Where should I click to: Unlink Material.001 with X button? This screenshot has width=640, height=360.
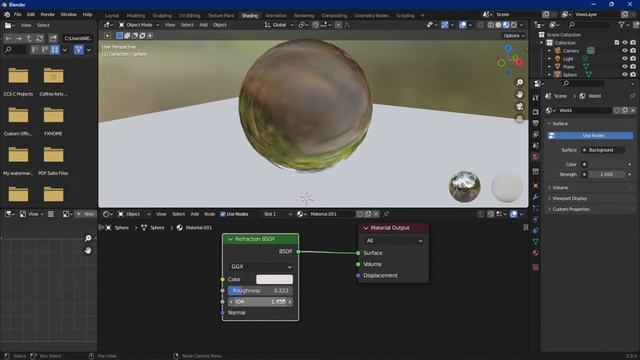point(376,214)
